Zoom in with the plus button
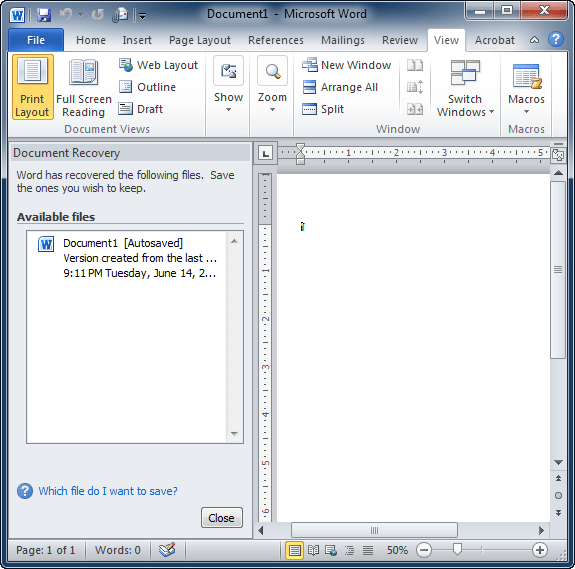575x569 pixels. [539, 550]
